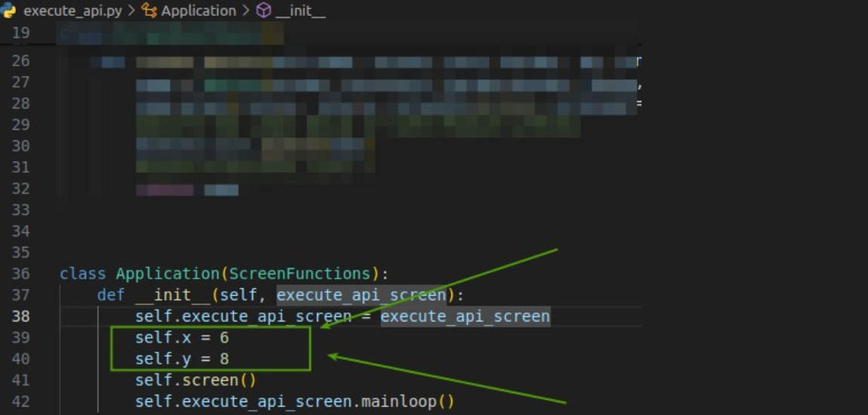Click the value 6 assigned to self.x
The image size is (868, 415).
tap(224, 337)
